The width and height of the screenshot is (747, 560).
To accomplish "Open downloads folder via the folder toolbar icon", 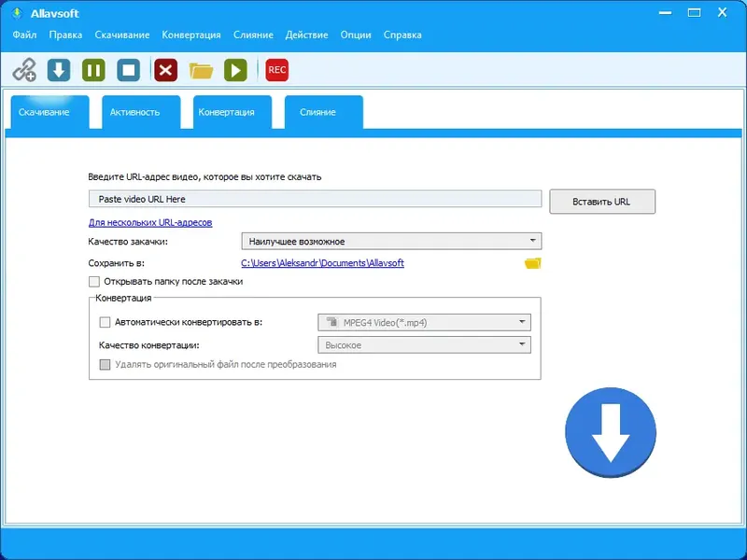I will click(x=202, y=69).
